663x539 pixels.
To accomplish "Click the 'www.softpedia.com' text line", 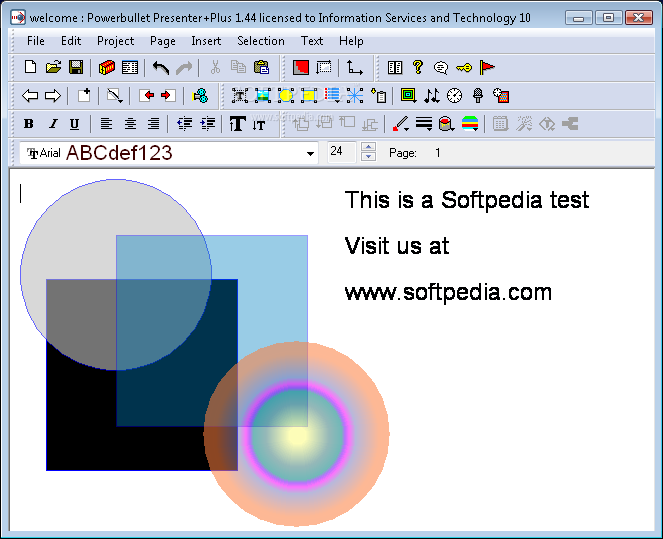I will [x=448, y=293].
